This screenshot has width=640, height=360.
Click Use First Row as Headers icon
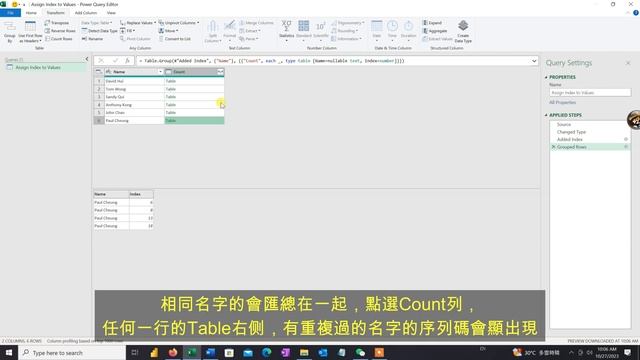pos(30,32)
